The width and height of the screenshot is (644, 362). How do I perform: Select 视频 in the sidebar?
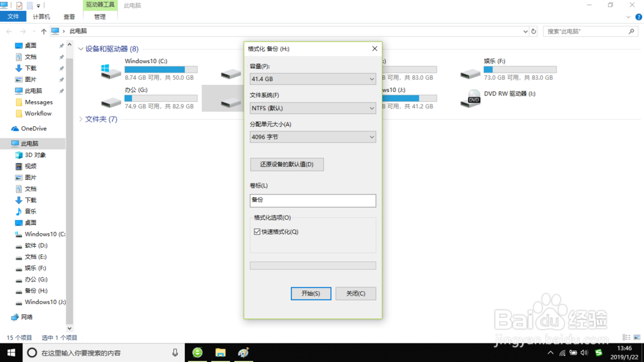tap(30, 166)
